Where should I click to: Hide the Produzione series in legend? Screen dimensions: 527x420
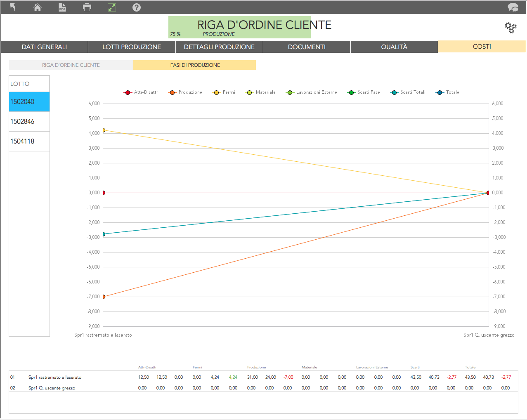point(185,92)
